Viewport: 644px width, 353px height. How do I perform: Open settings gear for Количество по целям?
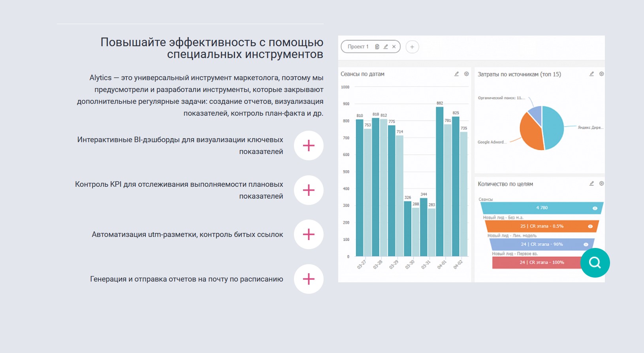coord(601,184)
